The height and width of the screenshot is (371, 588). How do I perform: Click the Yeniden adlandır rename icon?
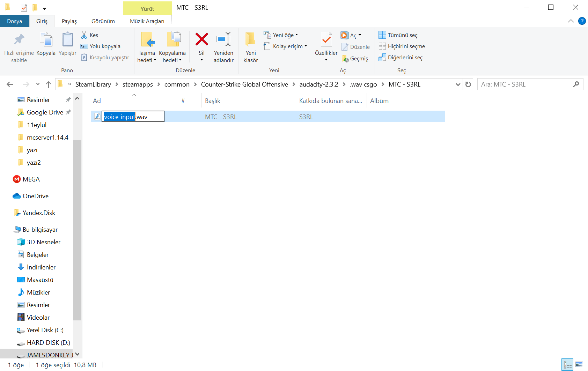point(223,39)
